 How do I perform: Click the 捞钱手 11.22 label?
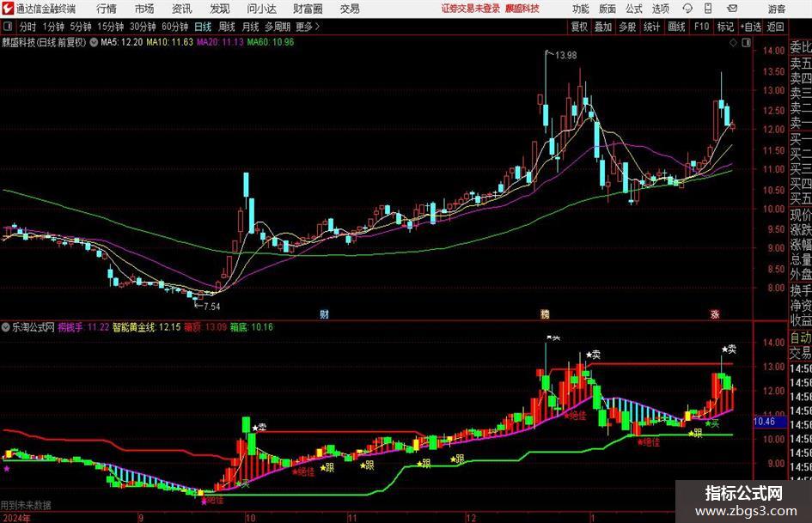[83, 327]
